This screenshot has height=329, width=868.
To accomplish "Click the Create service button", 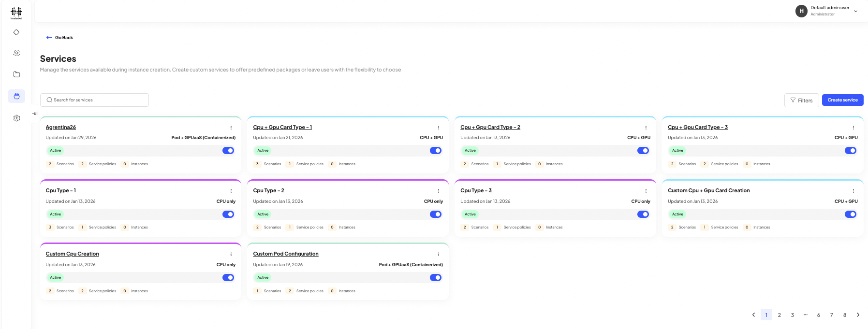I will pos(842,100).
